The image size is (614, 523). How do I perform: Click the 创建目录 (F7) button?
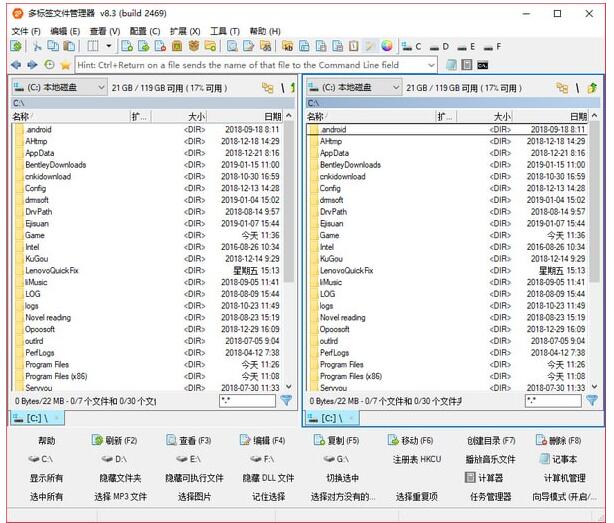click(x=491, y=440)
